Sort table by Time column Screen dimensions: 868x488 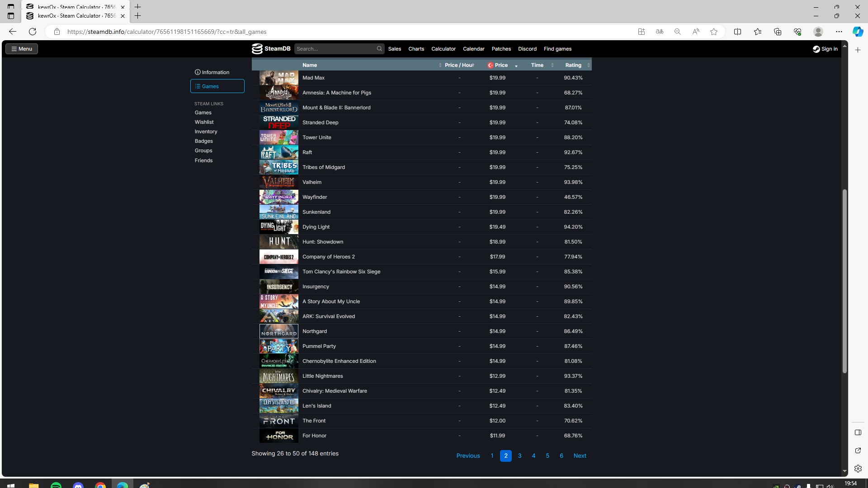[537, 65]
